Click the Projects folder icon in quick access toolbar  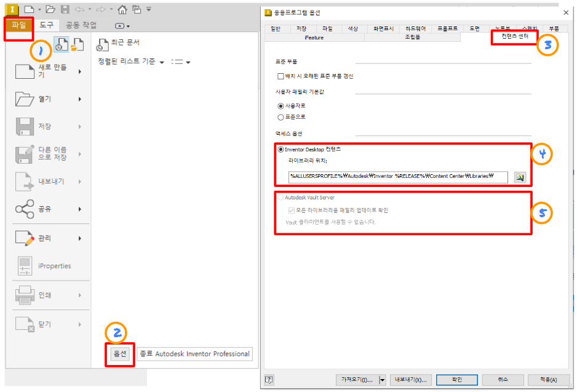[x=137, y=10]
